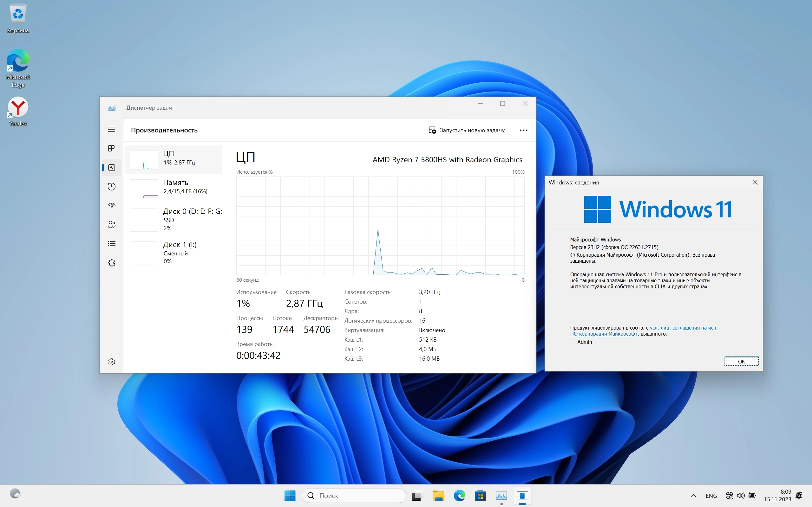Open the Services puzzle-piece sidebar icon
The image size is (812, 507).
point(111,263)
